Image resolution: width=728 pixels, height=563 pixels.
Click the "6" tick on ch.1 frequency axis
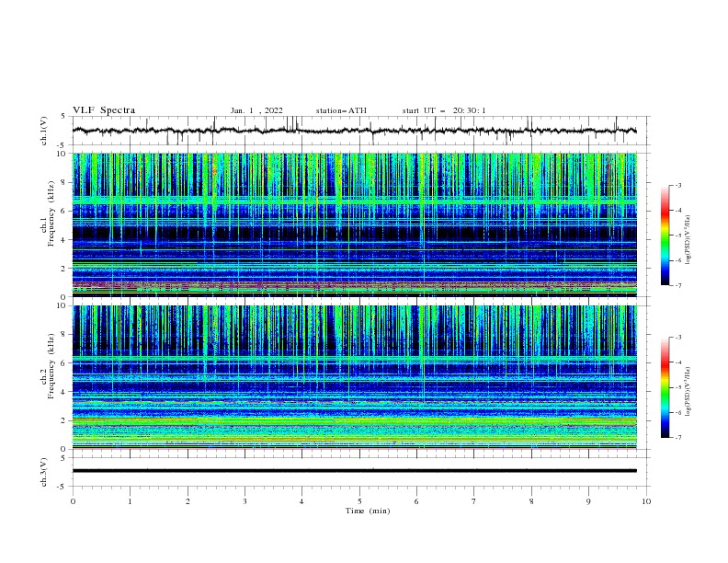(x=64, y=211)
